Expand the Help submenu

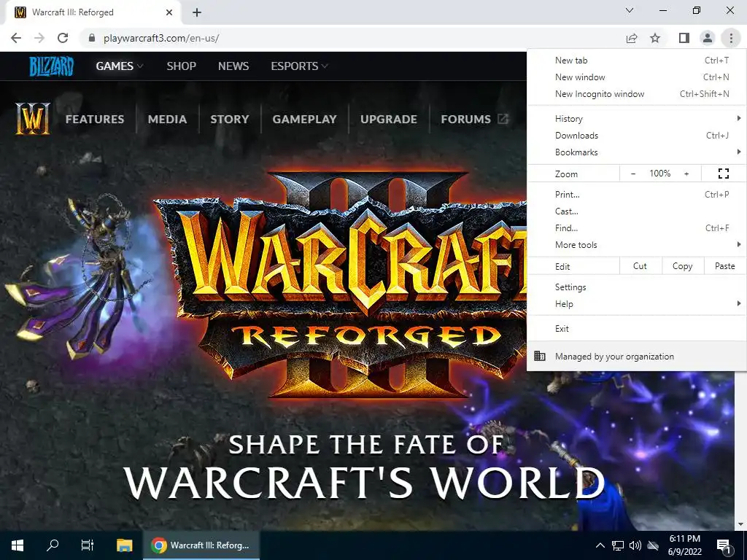click(636, 304)
